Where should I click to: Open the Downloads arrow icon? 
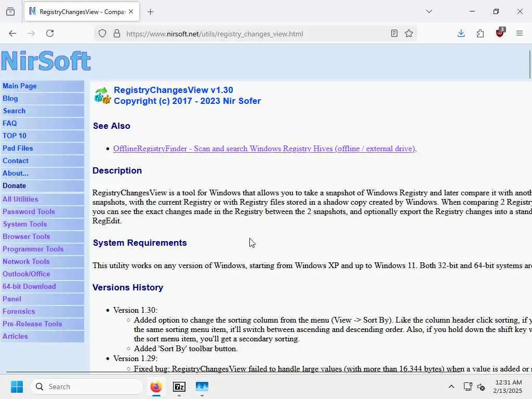[x=461, y=33]
